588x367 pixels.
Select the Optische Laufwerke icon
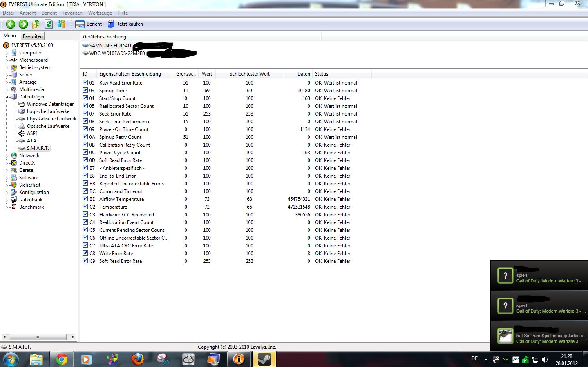click(22, 126)
